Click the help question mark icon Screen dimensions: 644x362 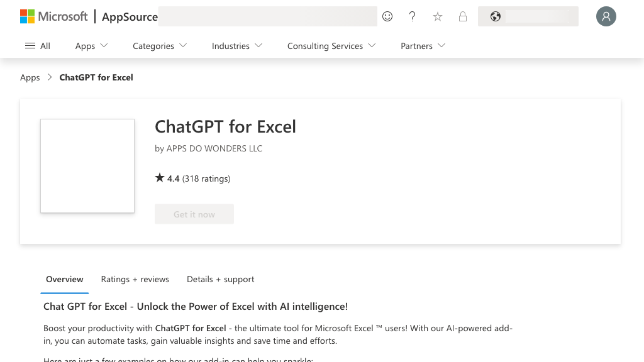coord(412,16)
